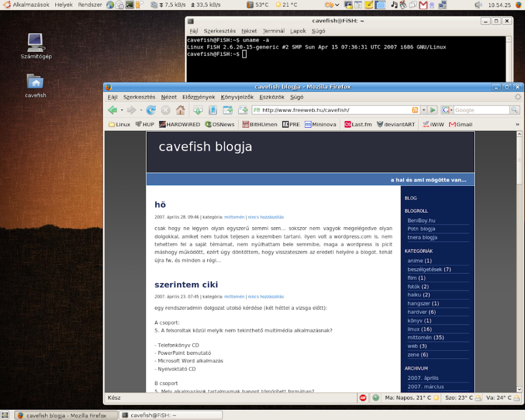Open the "szerintem ciki" blog post title
525x420 pixels.
(186, 285)
